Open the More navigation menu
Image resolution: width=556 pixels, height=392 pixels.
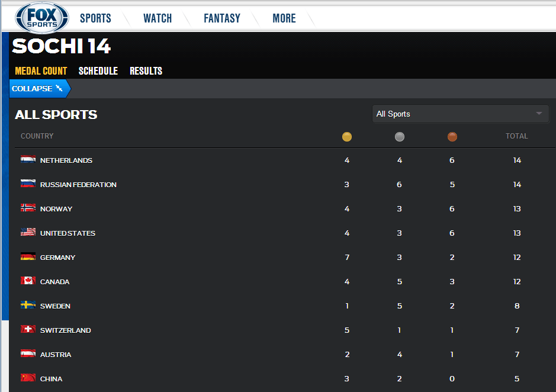tap(284, 18)
